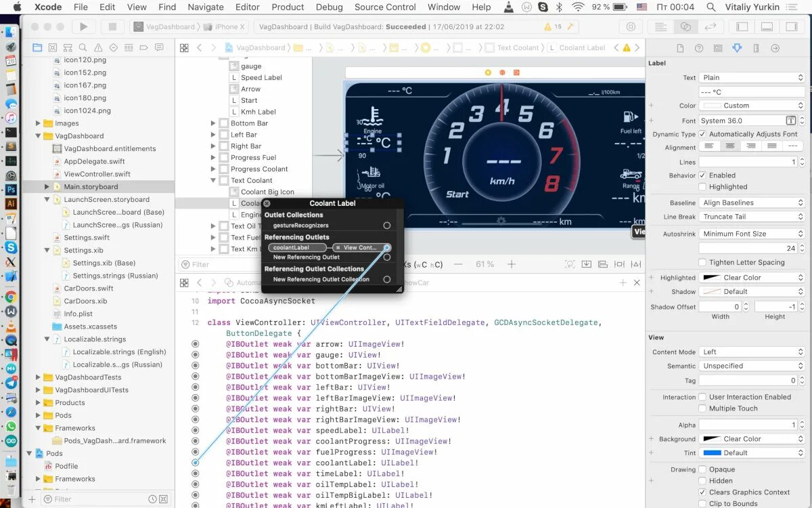Switch to the Assistant editor
The height and width of the screenshot is (508, 812).
(686, 26)
